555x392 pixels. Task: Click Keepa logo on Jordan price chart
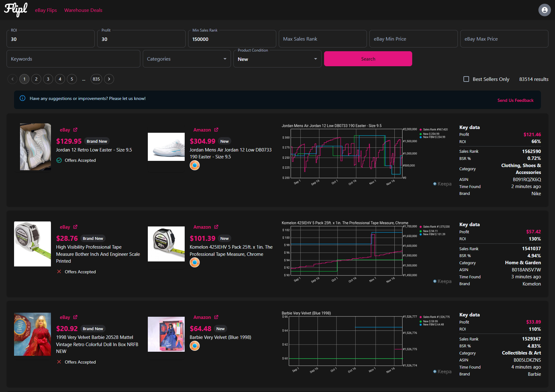coord(442,184)
